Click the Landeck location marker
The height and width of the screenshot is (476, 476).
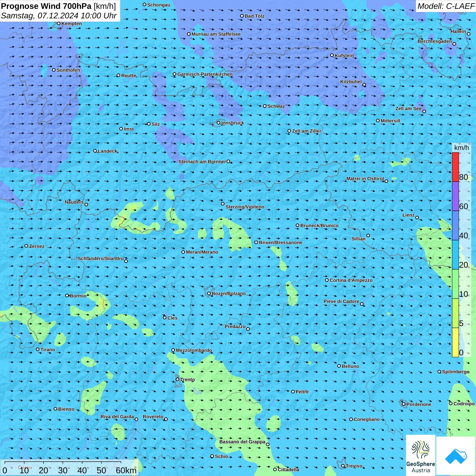(x=95, y=151)
